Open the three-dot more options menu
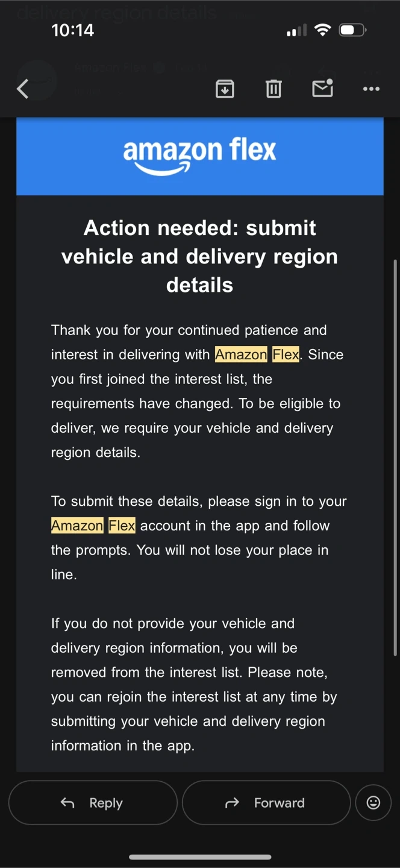The width and height of the screenshot is (400, 868). (371, 89)
